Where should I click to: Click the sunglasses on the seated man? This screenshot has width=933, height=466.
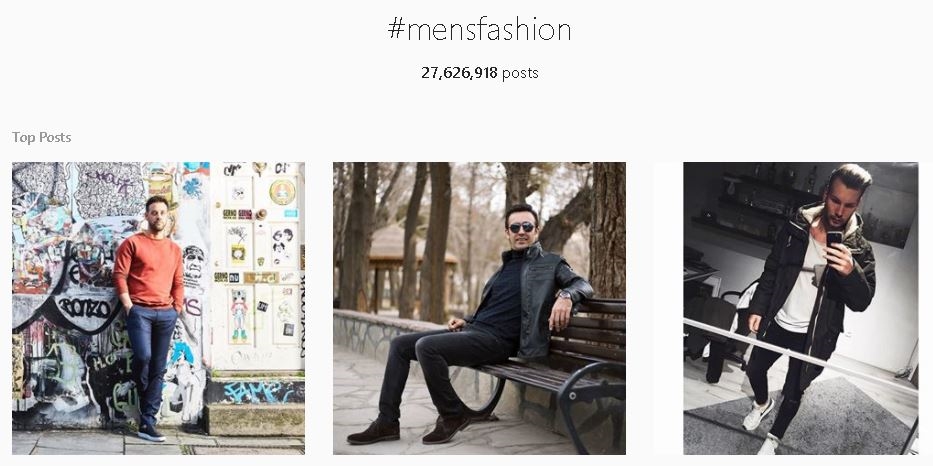click(521, 228)
